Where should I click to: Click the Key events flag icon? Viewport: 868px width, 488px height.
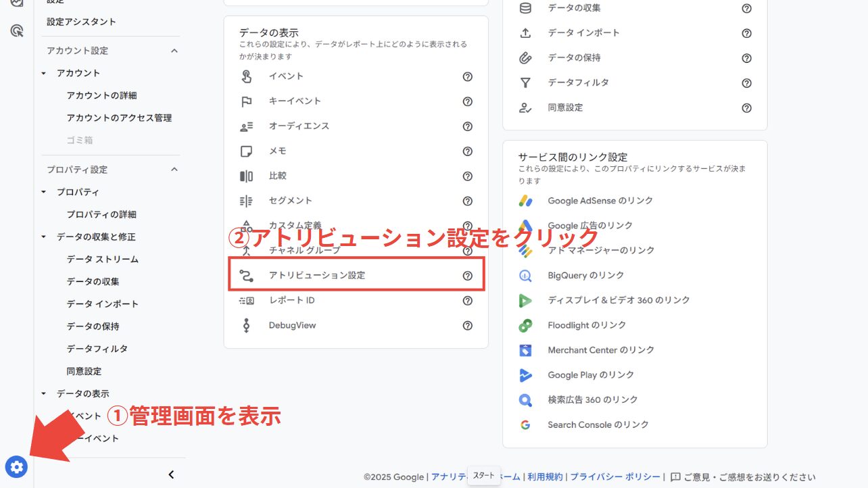tap(246, 101)
